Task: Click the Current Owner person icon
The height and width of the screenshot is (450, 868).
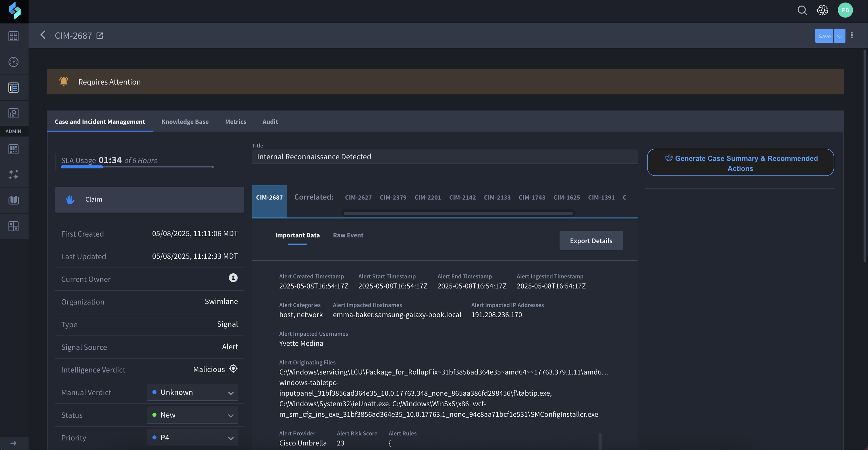Action: tap(233, 277)
